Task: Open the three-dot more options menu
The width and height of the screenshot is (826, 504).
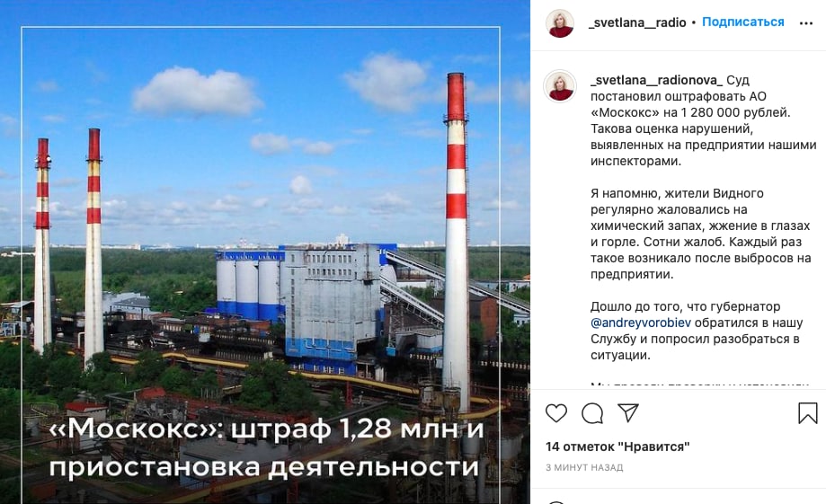Action: pos(806,23)
